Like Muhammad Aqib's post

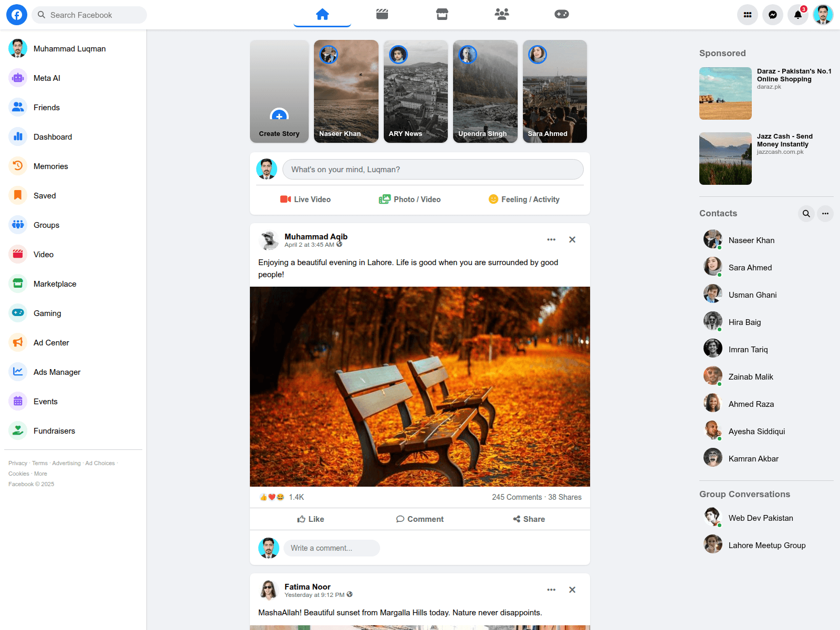click(x=311, y=519)
